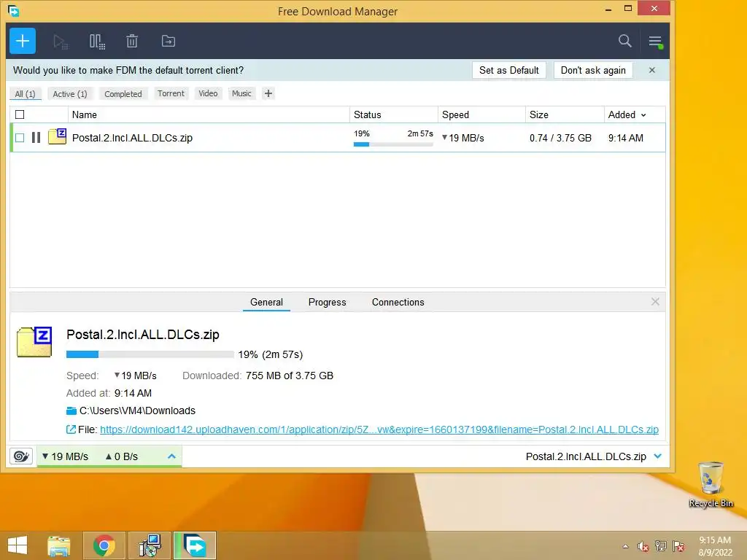
Task: Open the hamburger main menu
Action: (656, 42)
